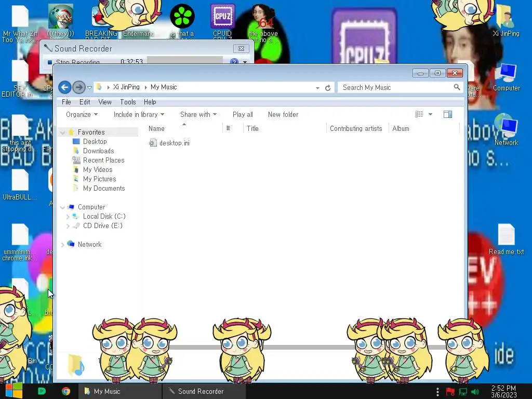Sort files by the Name column
Viewport: 532px width, 399px height.
pyautogui.click(x=156, y=129)
